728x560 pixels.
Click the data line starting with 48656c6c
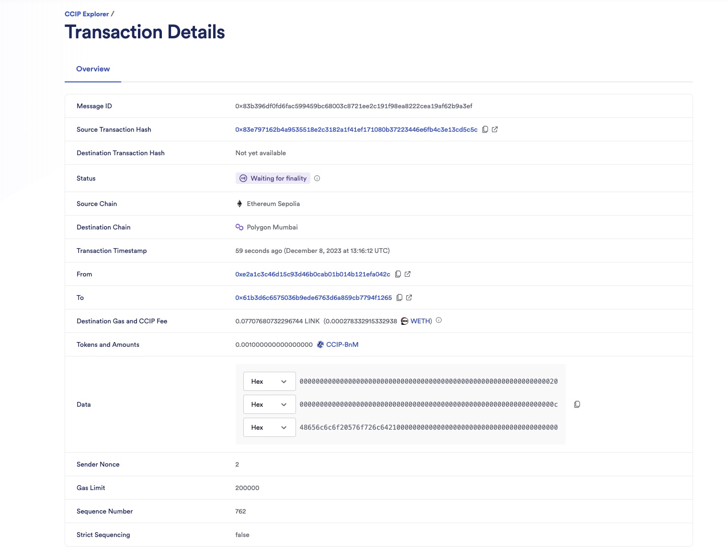tap(429, 427)
